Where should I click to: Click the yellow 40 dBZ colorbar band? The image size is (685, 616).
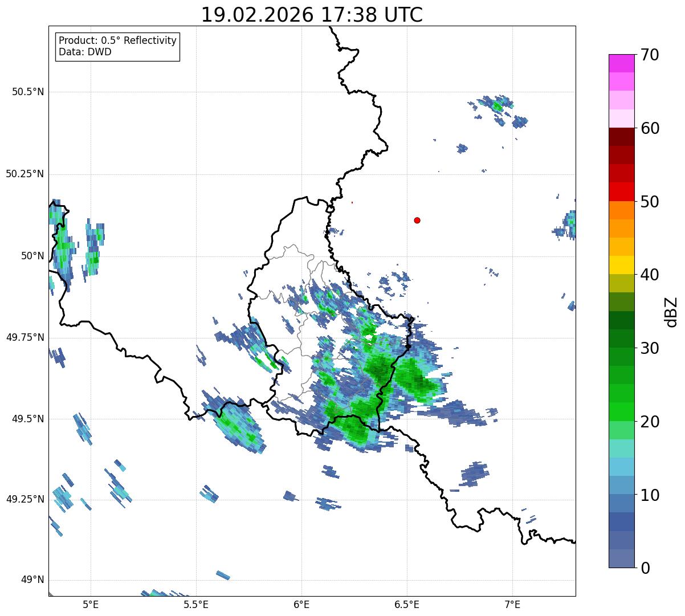click(621, 266)
